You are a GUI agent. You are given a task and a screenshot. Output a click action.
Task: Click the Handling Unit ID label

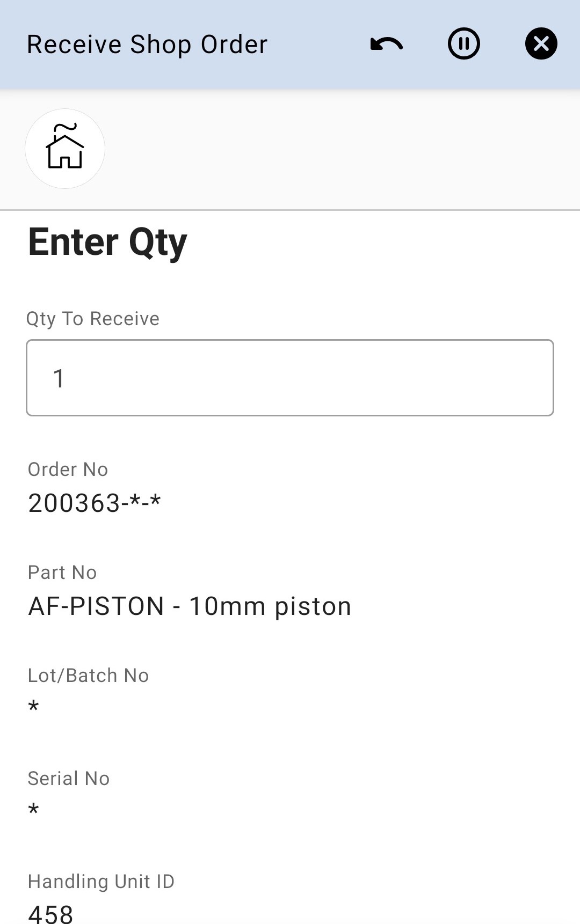[x=102, y=882]
